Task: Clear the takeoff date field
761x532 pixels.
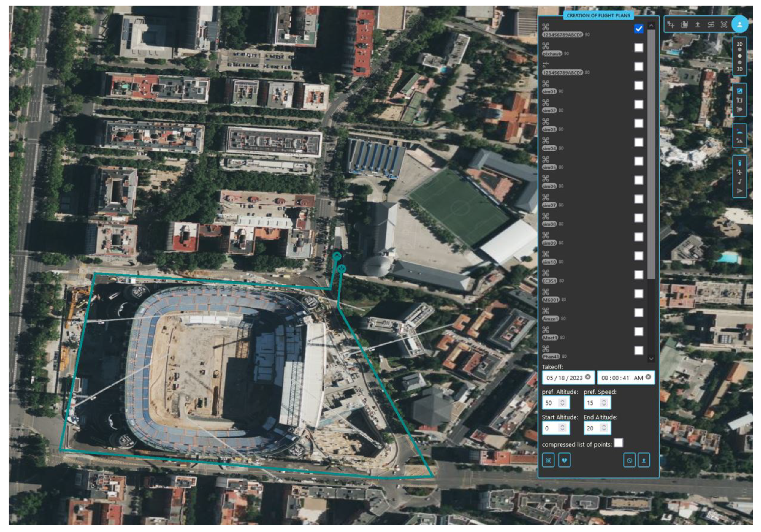Action: (x=588, y=377)
